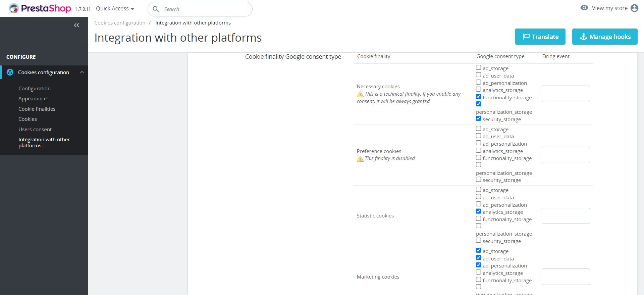Enable ad_storage for Preference cookies
The width and height of the screenshot is (644, 295).
pos(478,129)
